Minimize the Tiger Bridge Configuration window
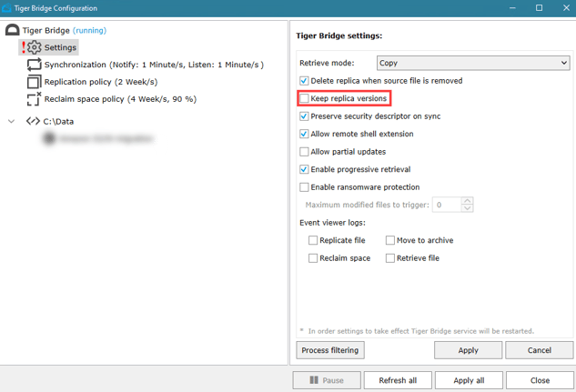The image size is (576, 392). coord(512,8)
